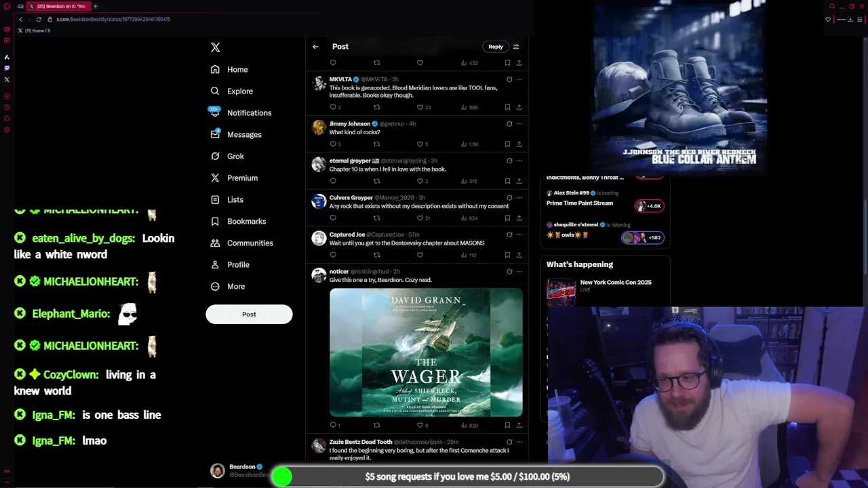Image resolution: width=868 pixels, height=488 pixels.
Task: Open reply sort settings icon beside Reply
Action: click(516, 47)
